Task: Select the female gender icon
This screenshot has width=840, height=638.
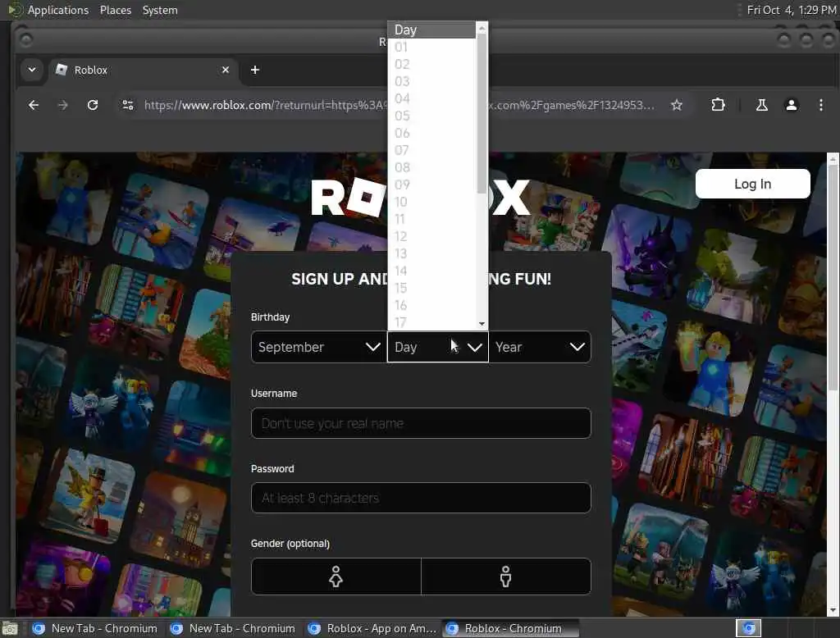Action: [336, 576]
